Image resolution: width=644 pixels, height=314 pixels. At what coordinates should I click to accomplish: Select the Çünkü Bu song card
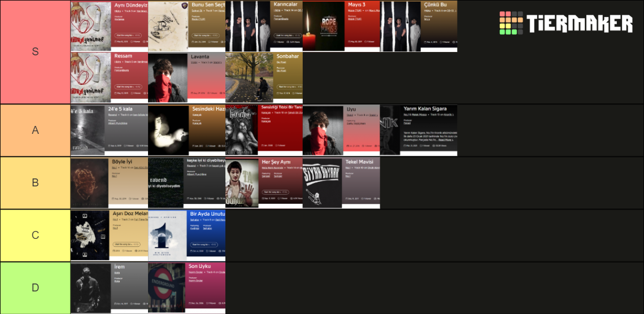point(419,27)
